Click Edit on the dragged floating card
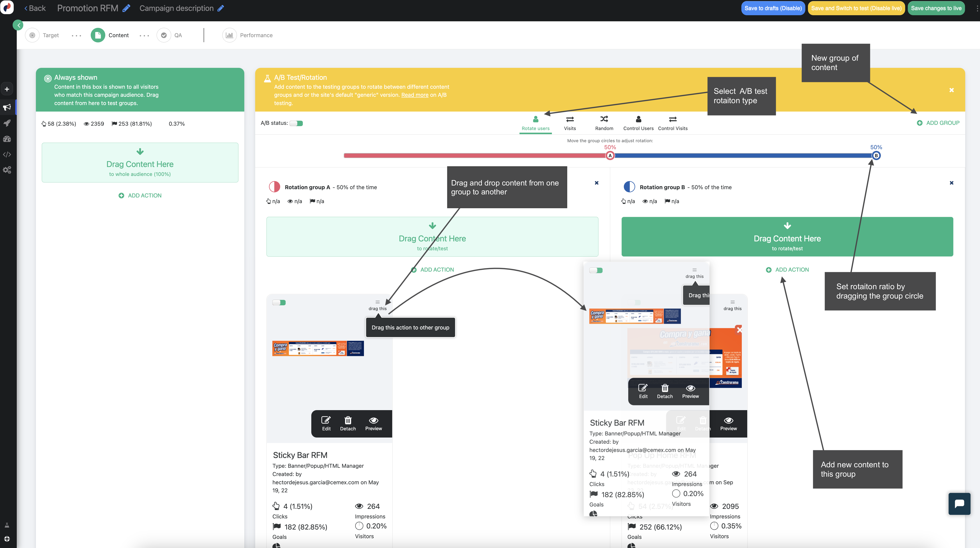Image resolution: width=980 pixels, height=548 pixels. pyautogui.click(x=643, y=391)
